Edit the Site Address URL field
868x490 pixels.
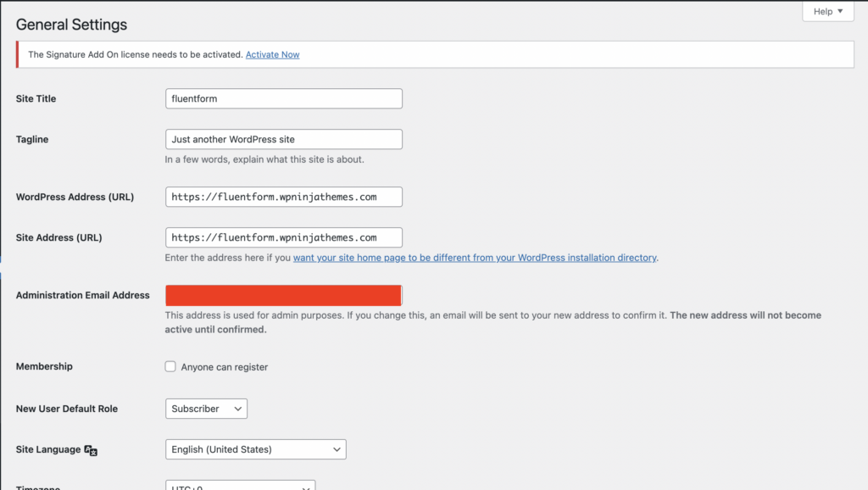coord(283,237)
